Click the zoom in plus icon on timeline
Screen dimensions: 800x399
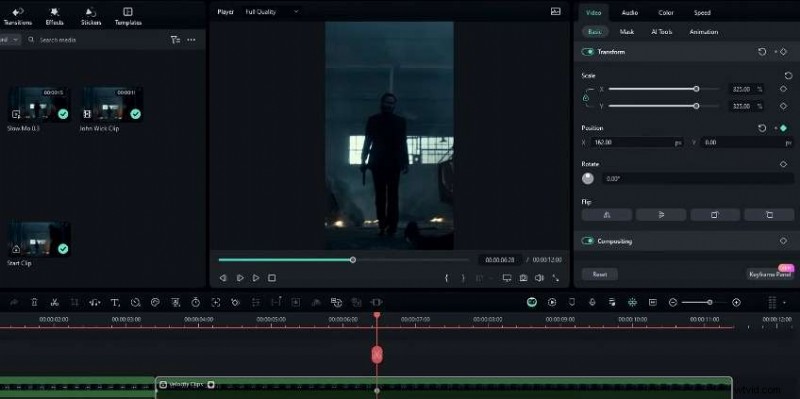click(736, 303)
